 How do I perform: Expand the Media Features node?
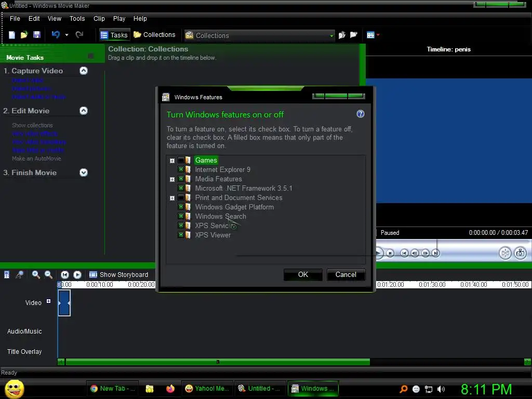coord(172,179)
